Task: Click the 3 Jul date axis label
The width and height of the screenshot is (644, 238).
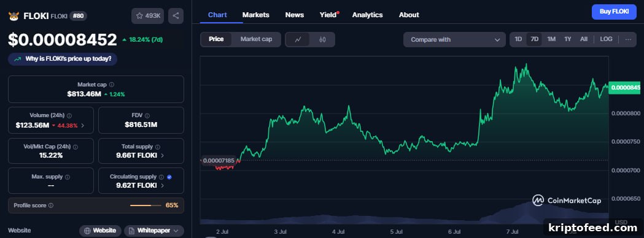Action: (x=280, y=232)
